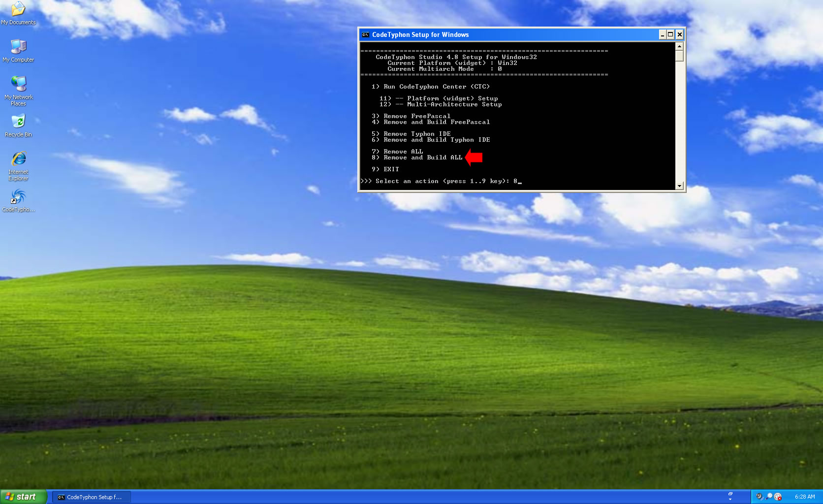Click the 'Select an action' prompt line
Viewport: 823px width, 504px height.
click(441, 181)
